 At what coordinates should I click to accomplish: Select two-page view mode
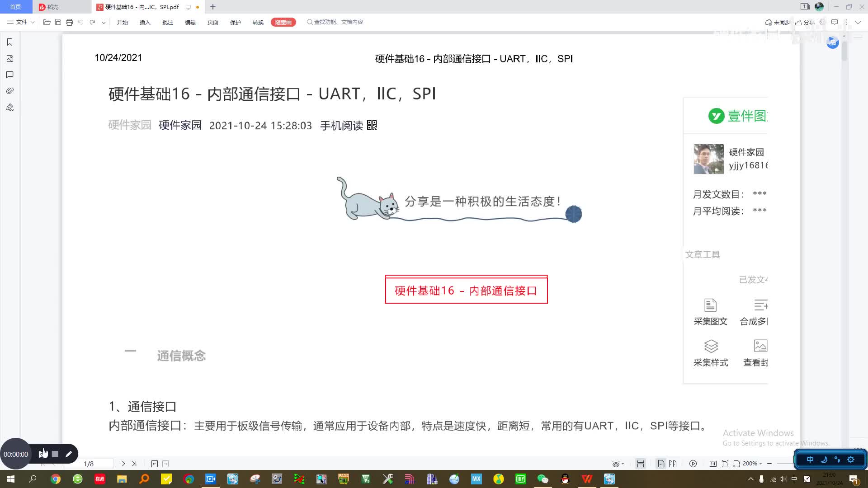click(673, 464)
